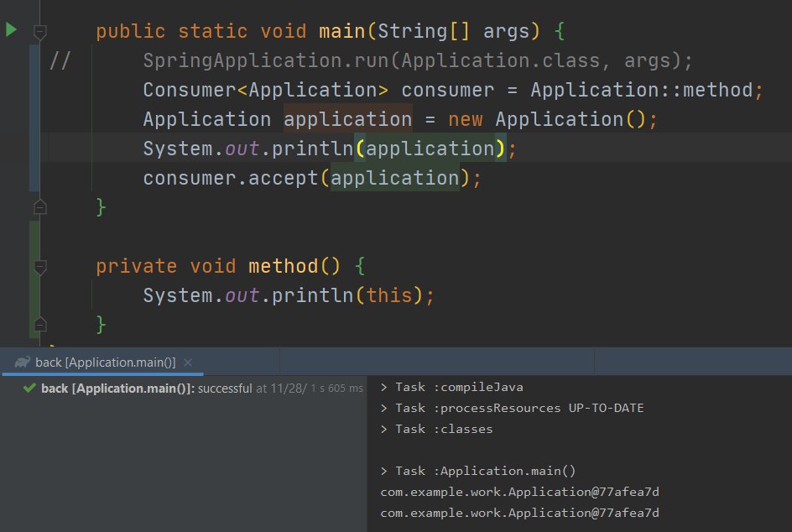Image resolution: width=792 pixels, height=532 pixels.
Task: Click highlighted 'application' variable declaration
Action: pyautogui.click(x=347, y=120)
